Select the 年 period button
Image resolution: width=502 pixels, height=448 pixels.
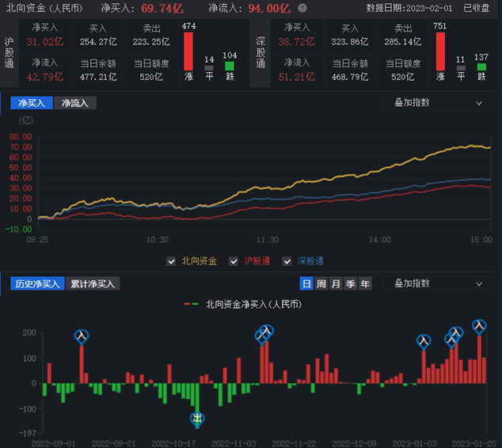[x=365, y=283]
